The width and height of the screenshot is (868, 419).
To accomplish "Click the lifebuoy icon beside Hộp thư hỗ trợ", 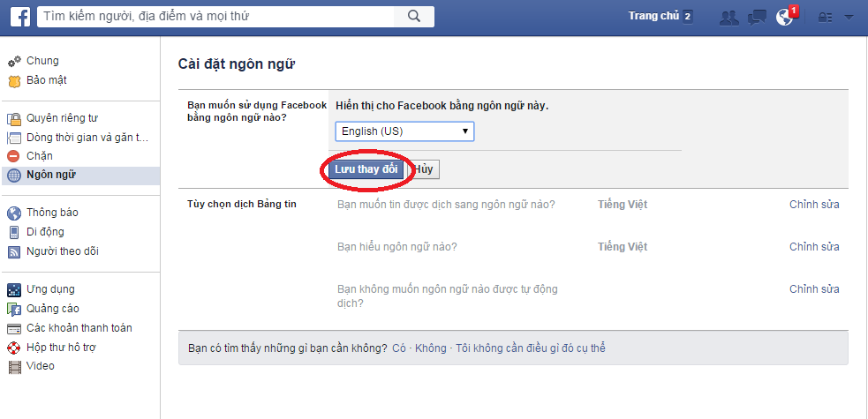I will click(14, 348).
